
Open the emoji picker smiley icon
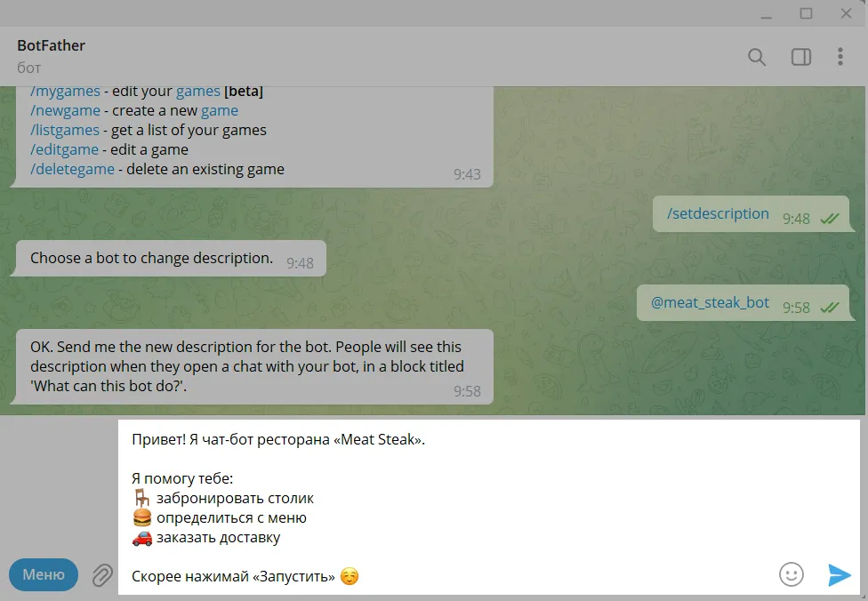(791, 574)
